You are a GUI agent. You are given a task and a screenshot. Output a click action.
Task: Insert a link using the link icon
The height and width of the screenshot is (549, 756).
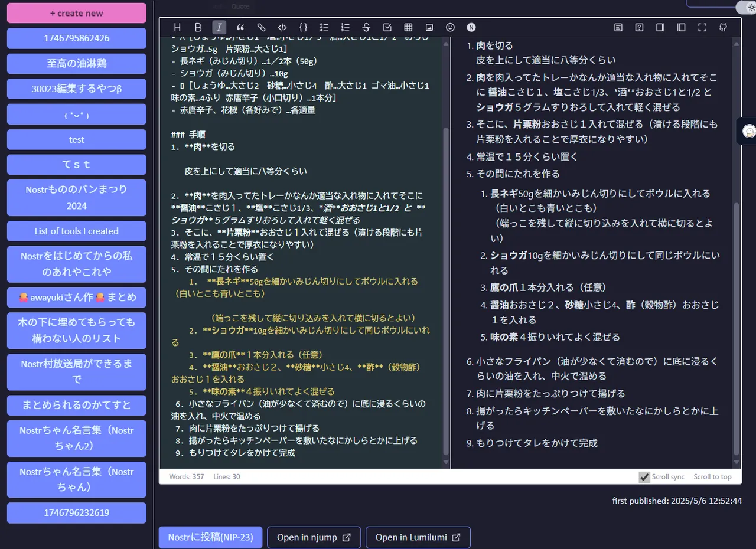[x=261, y=27]
